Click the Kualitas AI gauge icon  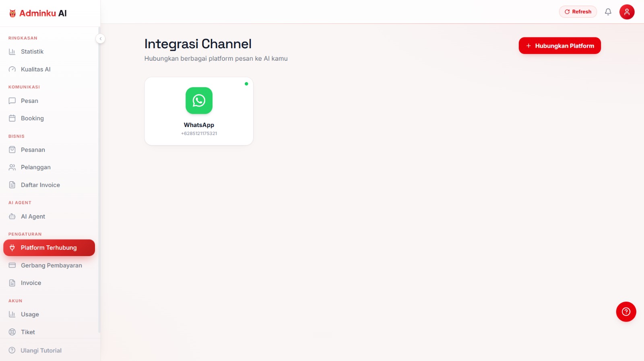(12, 69)
